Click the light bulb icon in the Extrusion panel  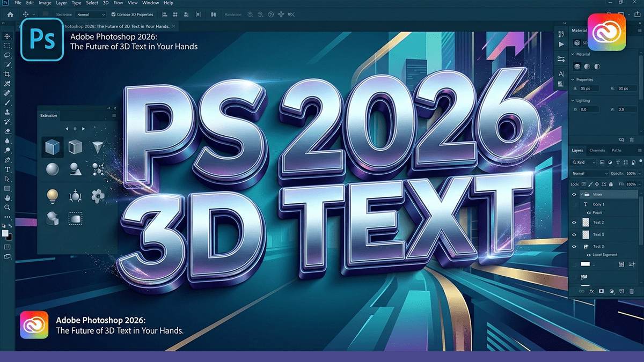click(x=53, y=196)
